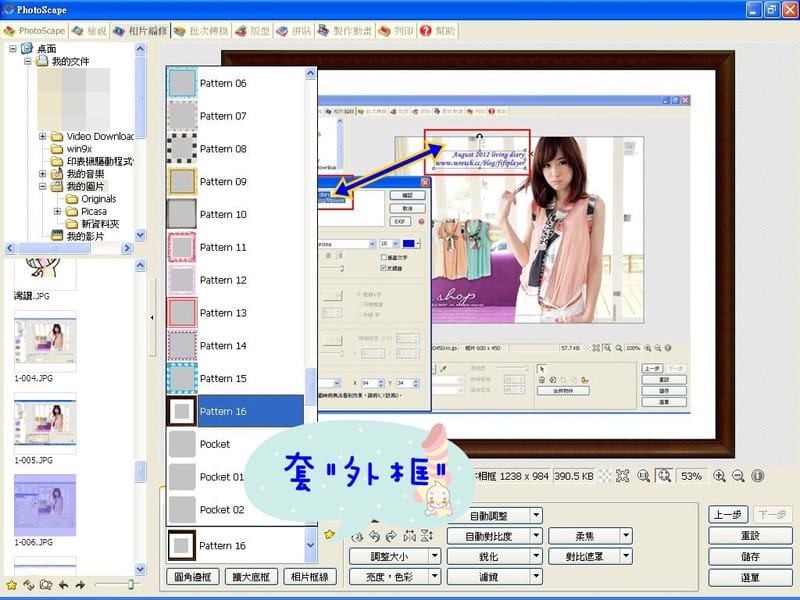Image resolution: width=800 pixels, height=600 pixels.
Task: Select Pattern 13 from the frame list
Action: pos(222,313)
